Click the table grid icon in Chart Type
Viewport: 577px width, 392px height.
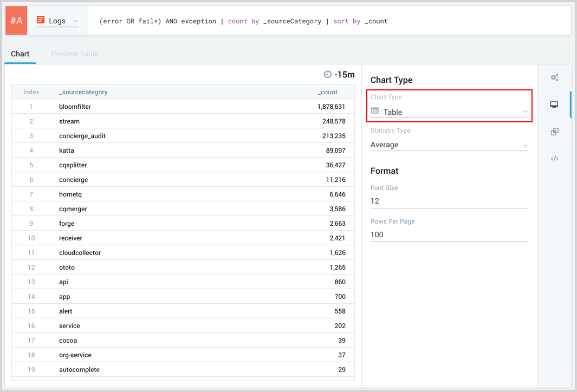pos(375,111)
